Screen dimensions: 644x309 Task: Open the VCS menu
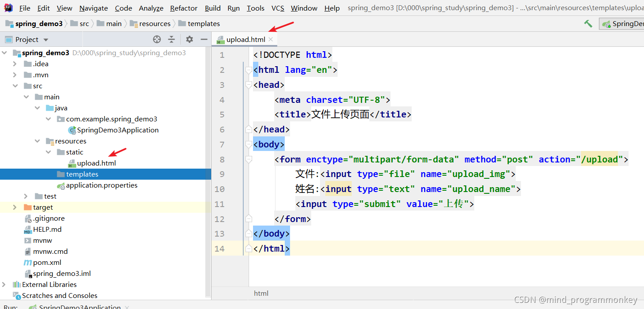[278, 8]
